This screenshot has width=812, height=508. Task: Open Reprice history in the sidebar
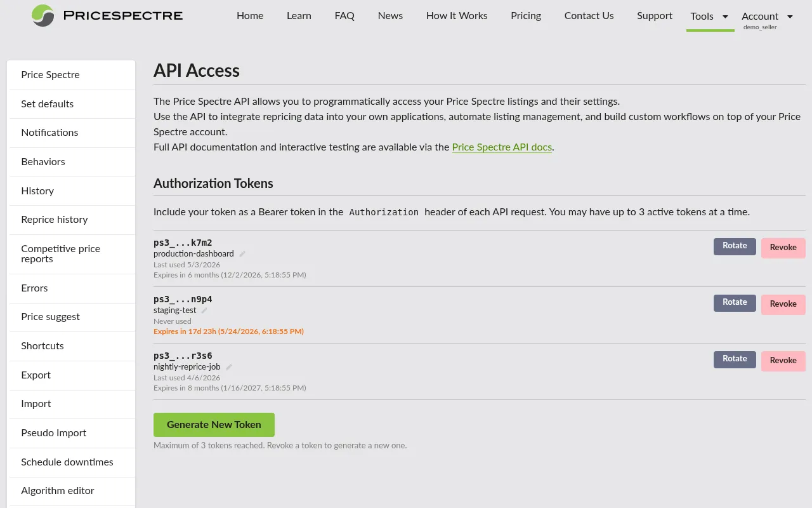pos(72,220)
